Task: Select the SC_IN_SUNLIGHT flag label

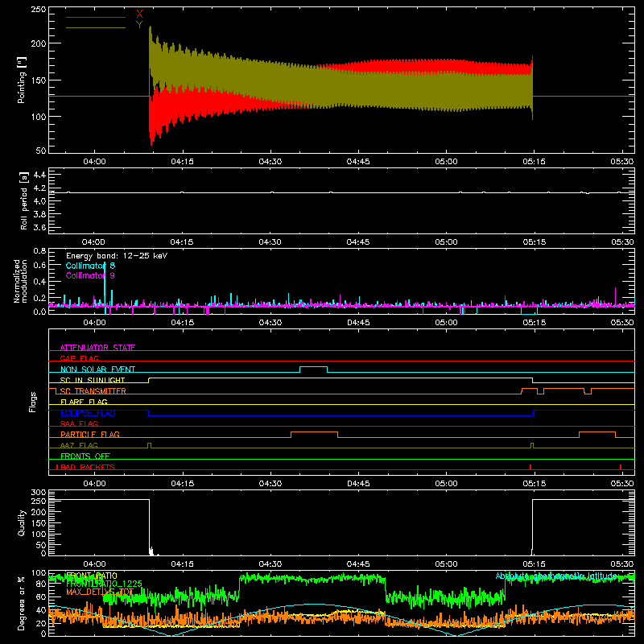Action: coord(93,380)
